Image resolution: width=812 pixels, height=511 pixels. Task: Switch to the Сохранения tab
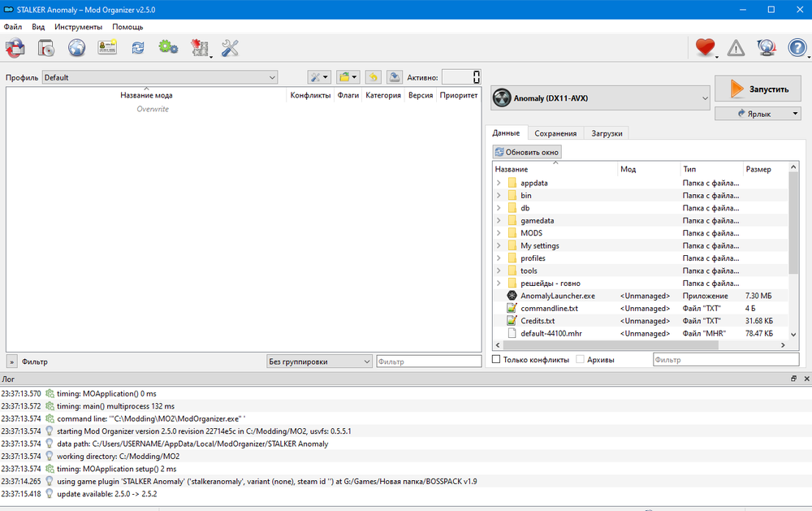pos(555,133)
